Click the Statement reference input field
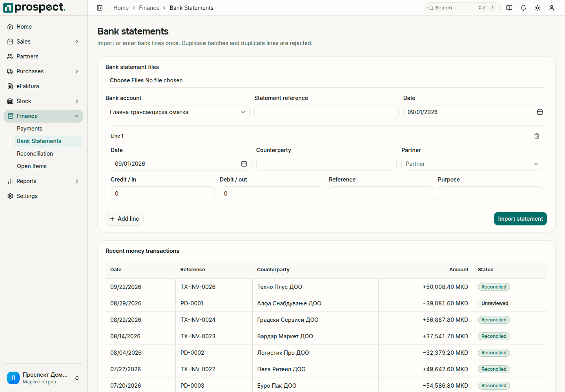The height and width of the screenshot is (392, 565). pos(326,112)
